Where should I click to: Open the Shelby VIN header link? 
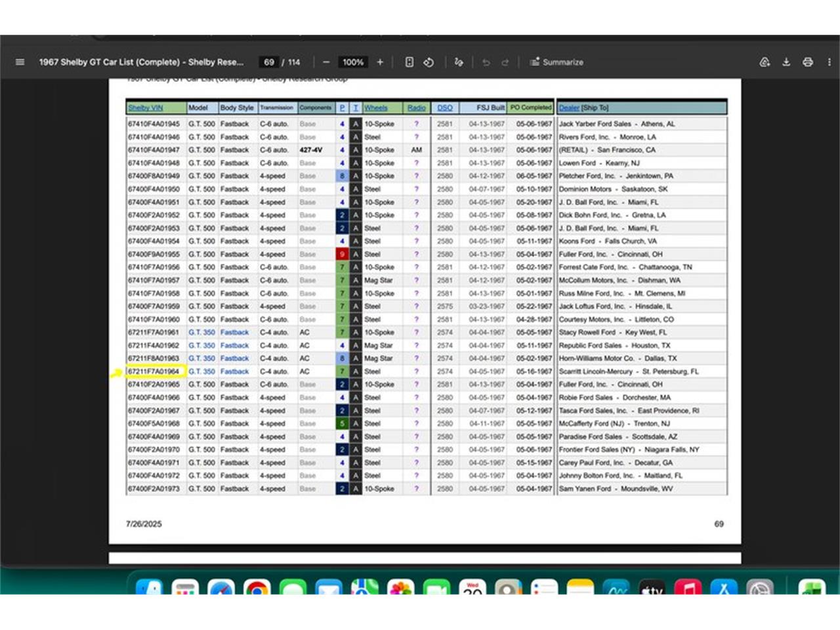coord(145,108)
